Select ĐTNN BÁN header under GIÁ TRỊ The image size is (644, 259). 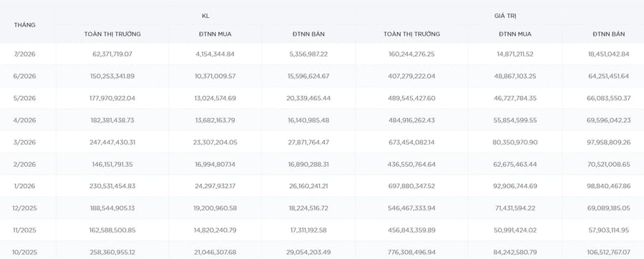(609, 34)
